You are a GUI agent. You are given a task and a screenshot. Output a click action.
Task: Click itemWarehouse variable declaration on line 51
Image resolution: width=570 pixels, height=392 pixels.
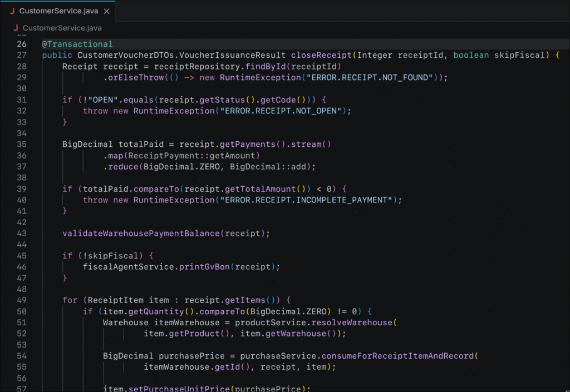coord(186,322)
